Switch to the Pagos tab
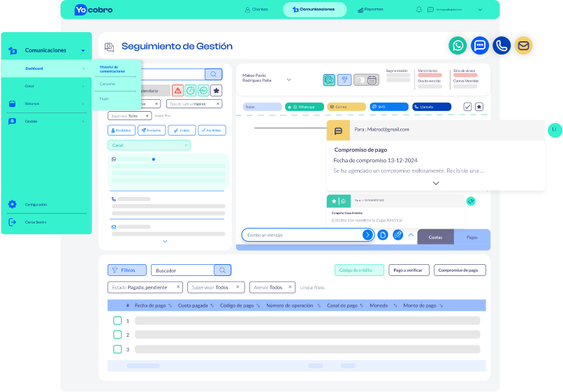Image resolution: width=563 pixels, height=392 pixels. point(472,237)
